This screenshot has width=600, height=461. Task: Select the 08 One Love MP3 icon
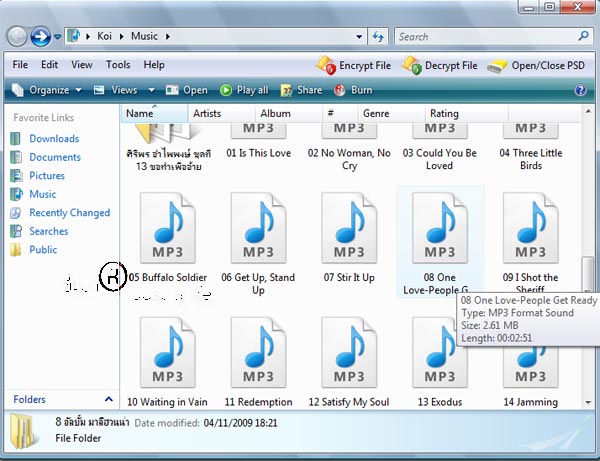click(x=440, y=228)
